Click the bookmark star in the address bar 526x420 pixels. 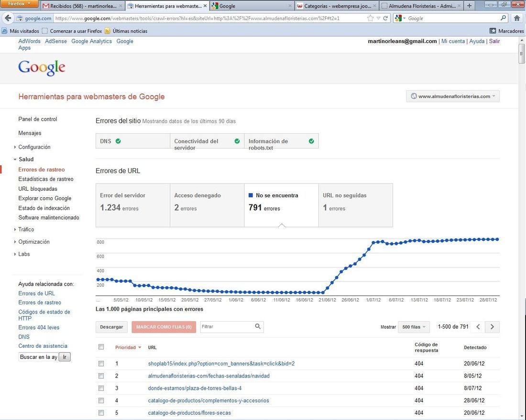tap(370, 18)
